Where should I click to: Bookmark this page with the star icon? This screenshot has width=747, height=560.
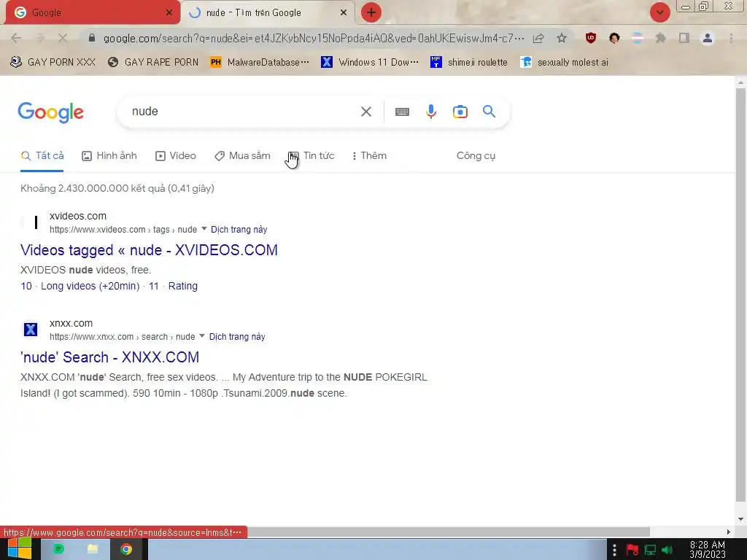point(562,38)
